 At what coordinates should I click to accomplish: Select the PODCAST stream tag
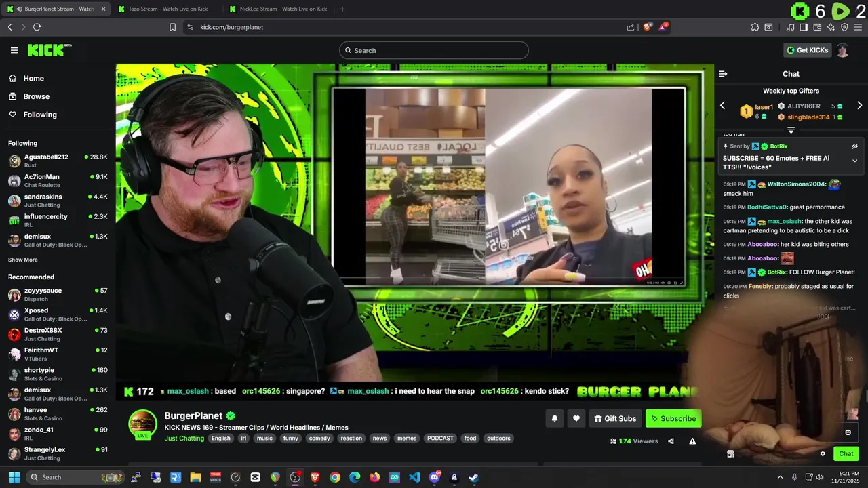pyautogui.click(x=440, y=439)
